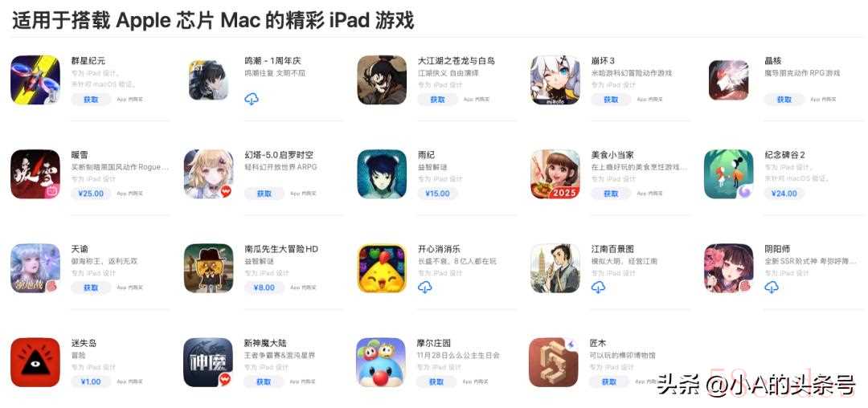
Task: Purchase 迷失岛 for ¥1.00
Action: pyautogui.click(x=91, y=382)
